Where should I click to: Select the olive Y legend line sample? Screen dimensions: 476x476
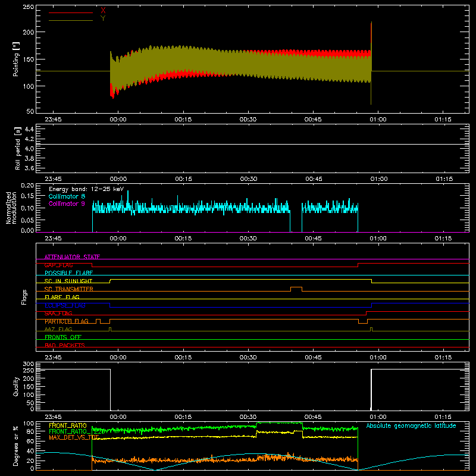(x=71, y=20)
